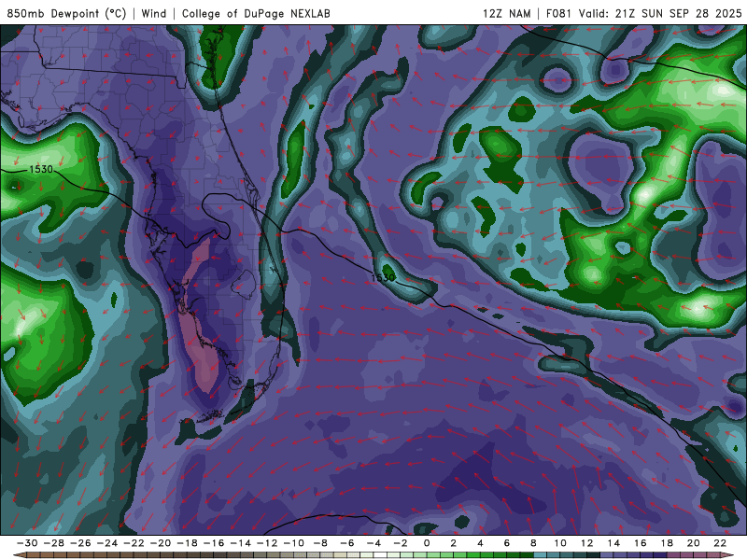
Task: Click the '-22' value on the color scale
Action: coord(134,543)
